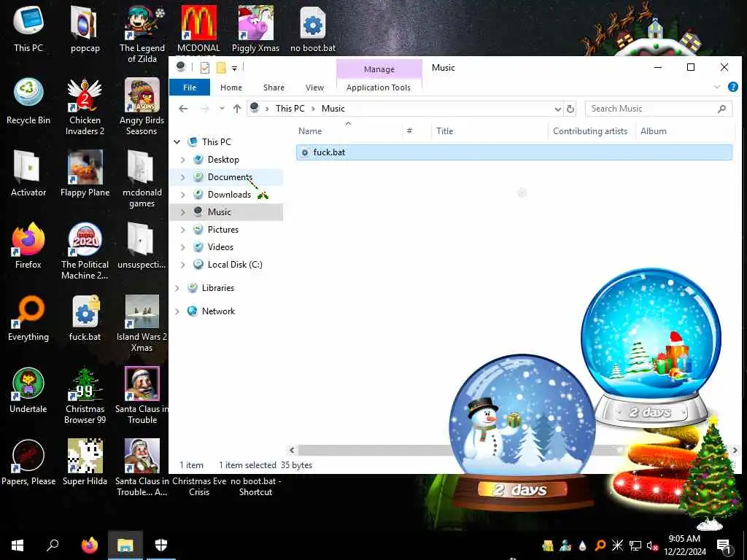This screenshot has height=560, width=747.
Task: Click the Search Music field
Action: click(x=659, y=109)
